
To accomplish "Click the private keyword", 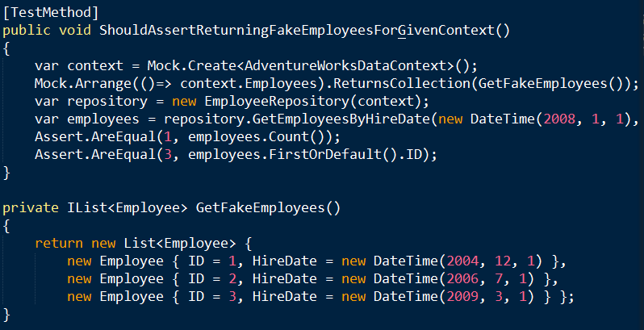I will 27,207.
